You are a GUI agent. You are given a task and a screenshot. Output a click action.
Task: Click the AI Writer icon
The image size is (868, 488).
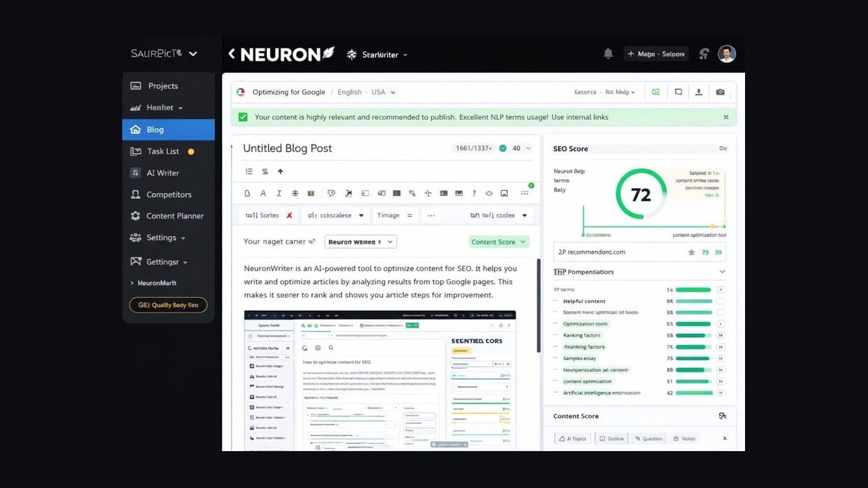pos(135,173)
